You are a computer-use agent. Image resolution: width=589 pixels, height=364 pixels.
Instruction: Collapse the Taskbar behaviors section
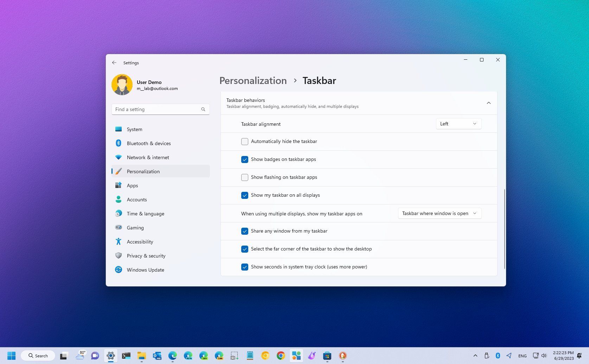[x=488, y=103]
